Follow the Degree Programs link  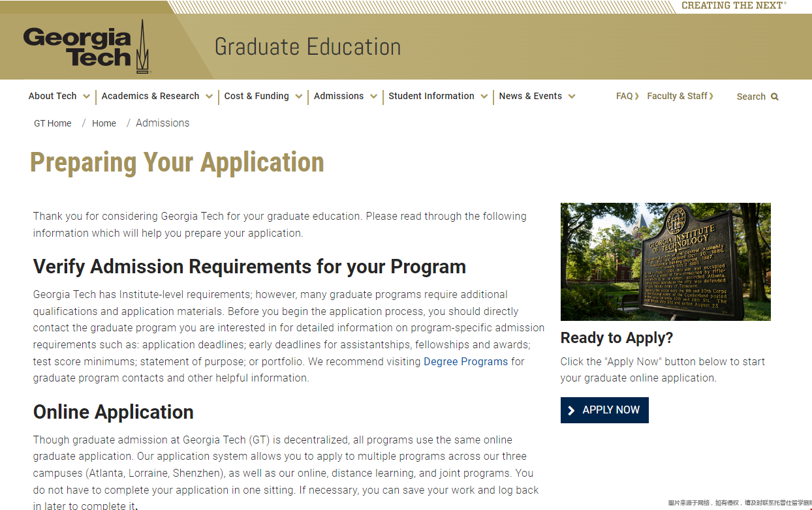click(465, 361)
